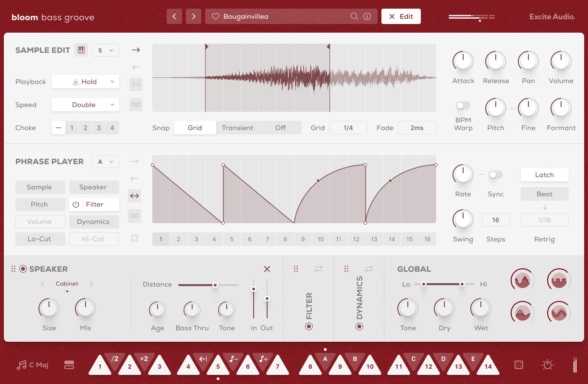Click the dice randomize icon near bottom right
Image resolution: width=588 pixels, height=384 pixels.
pyautogui.click(x=519, y=365)
